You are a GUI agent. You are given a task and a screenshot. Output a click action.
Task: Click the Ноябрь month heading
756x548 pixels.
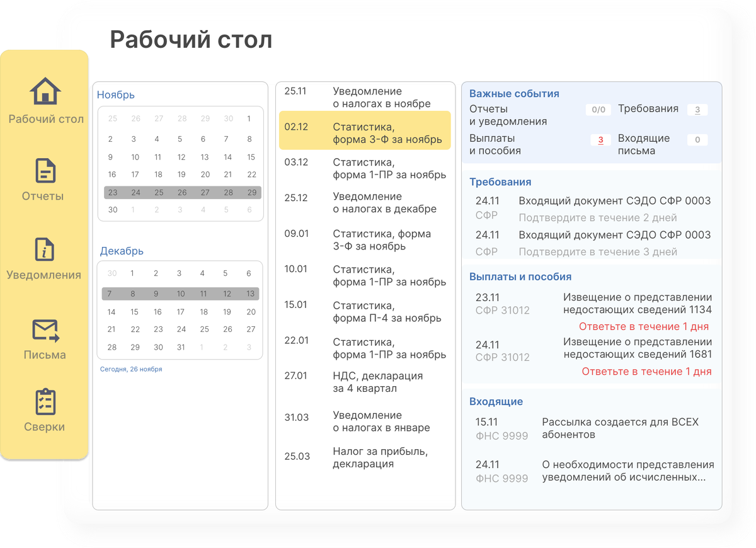coord(116,95)
